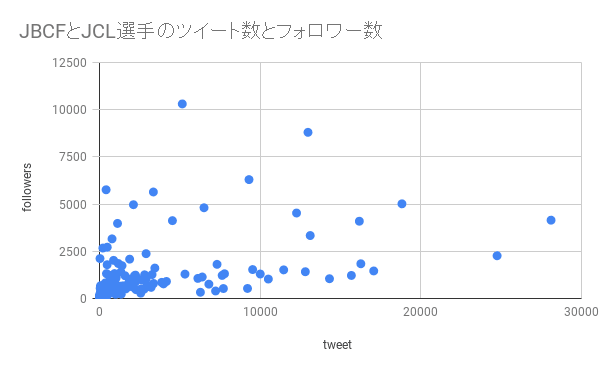Viewport: 600px width, 371px height.
Task: Click the 12500 y-axis label
Action: pos(69,63)
